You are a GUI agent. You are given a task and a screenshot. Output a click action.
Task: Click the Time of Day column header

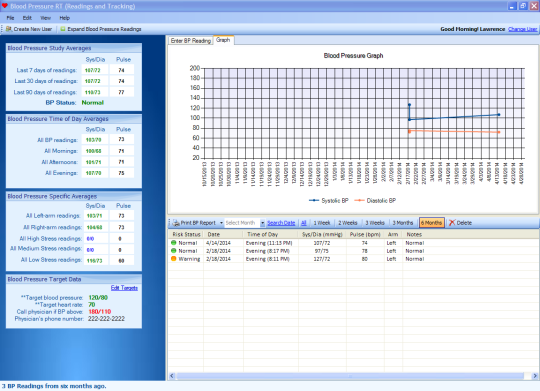pos(271,234)
